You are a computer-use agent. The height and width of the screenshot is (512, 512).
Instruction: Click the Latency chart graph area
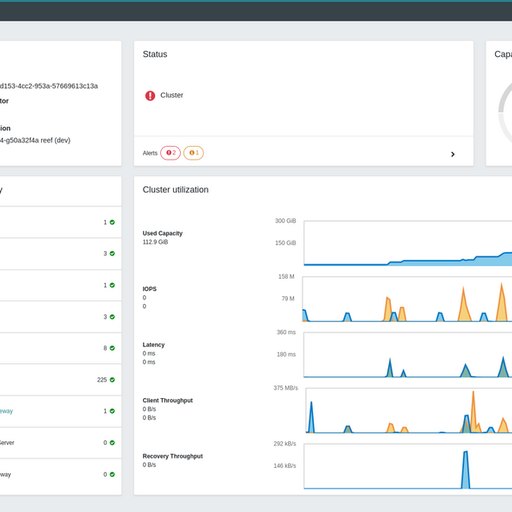[x=408, y=355]
